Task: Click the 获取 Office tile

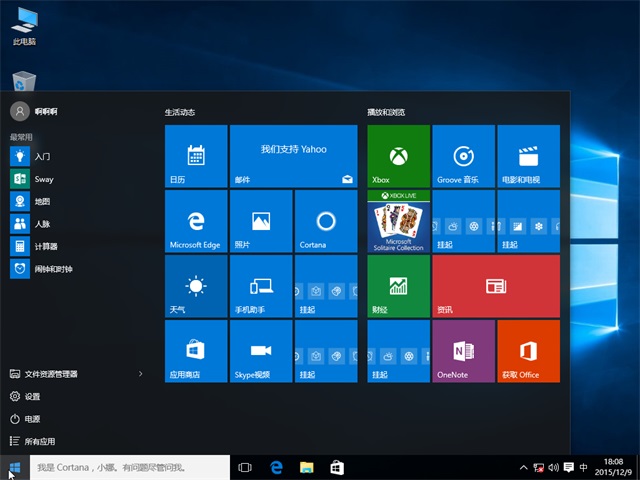Action: coord(528,351)
